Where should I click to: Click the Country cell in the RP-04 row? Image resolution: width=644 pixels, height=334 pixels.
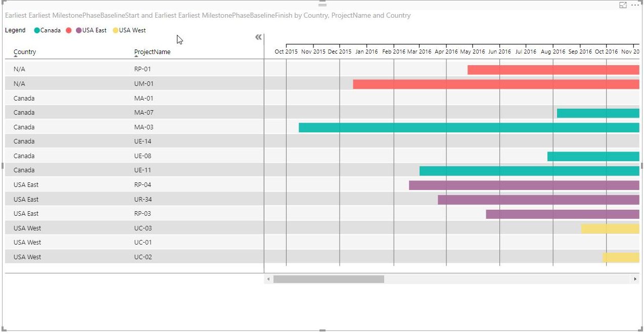26,184
